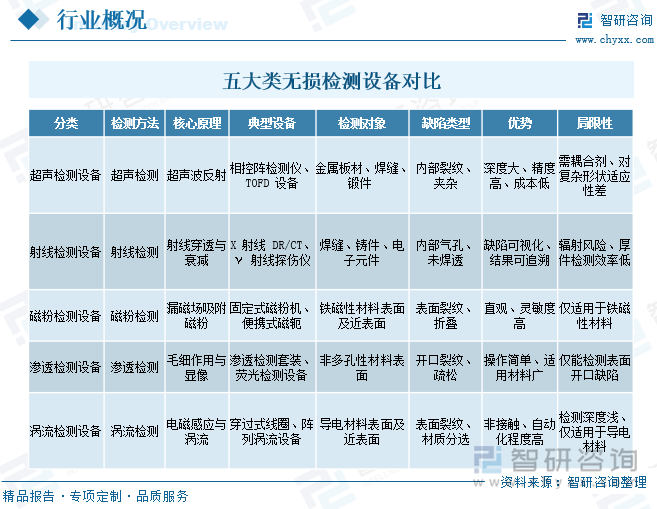Click the 分类 column header
This screenshot has height=509, width=657.
[x=66, y=123]
